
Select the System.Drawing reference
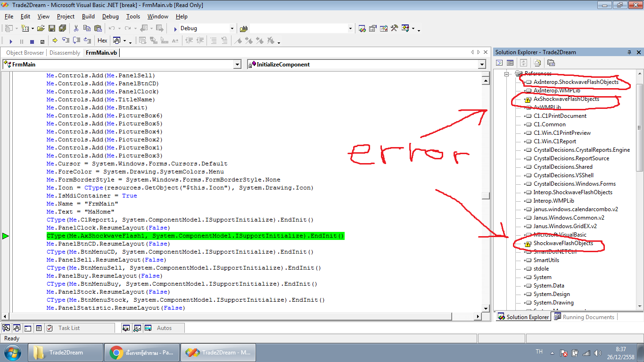pos(553,303)
